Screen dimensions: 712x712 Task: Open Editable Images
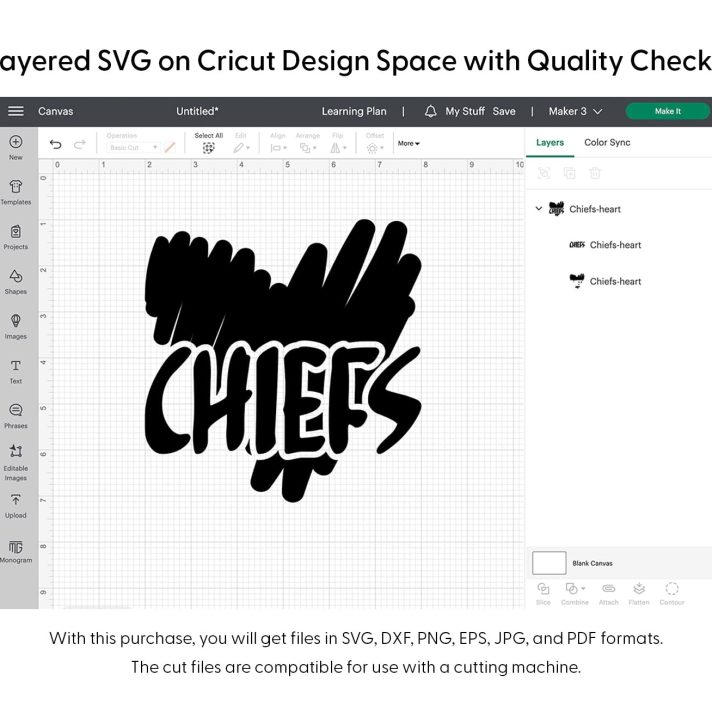point(16,463)
